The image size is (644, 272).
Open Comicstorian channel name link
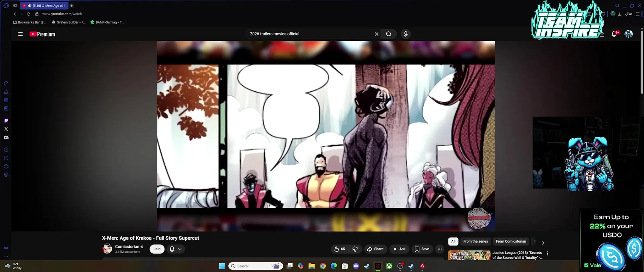(x=127, y=247)
